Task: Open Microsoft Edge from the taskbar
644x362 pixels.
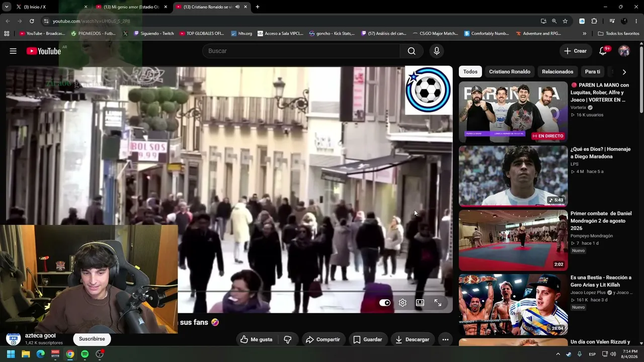Action: 40,354
